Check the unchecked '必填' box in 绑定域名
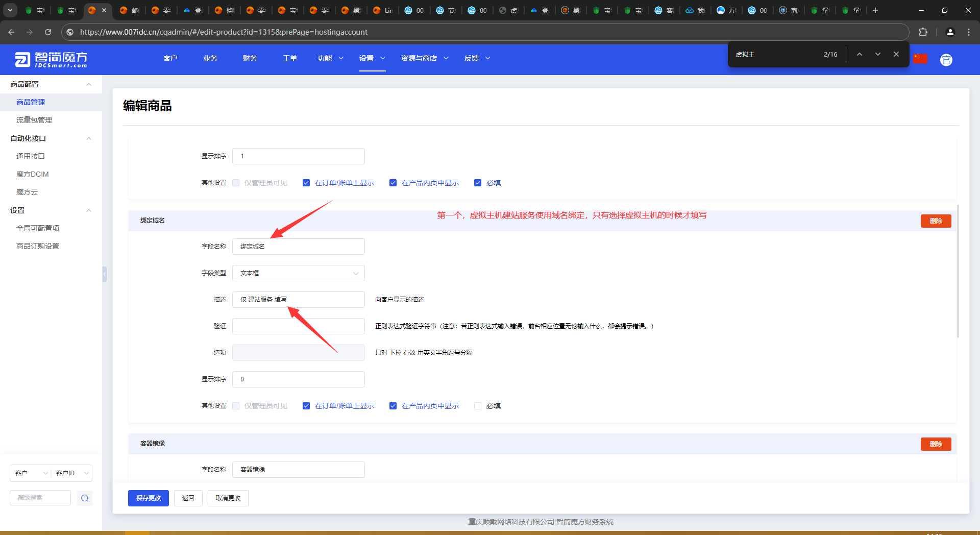Image resolution: width=980 pixels, height=535 pixels. (478, 406)
